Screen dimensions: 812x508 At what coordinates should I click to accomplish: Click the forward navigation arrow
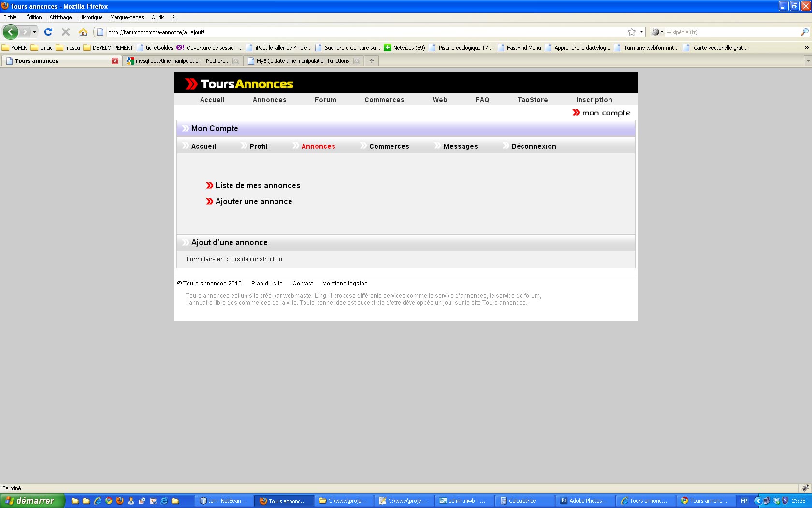pos(25,32)
